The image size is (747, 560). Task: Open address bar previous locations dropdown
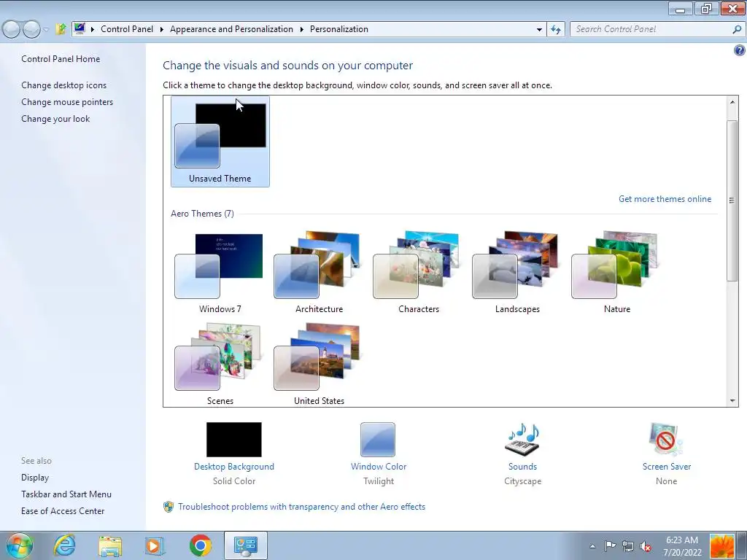pyautogui.click(x=539, y=29)
